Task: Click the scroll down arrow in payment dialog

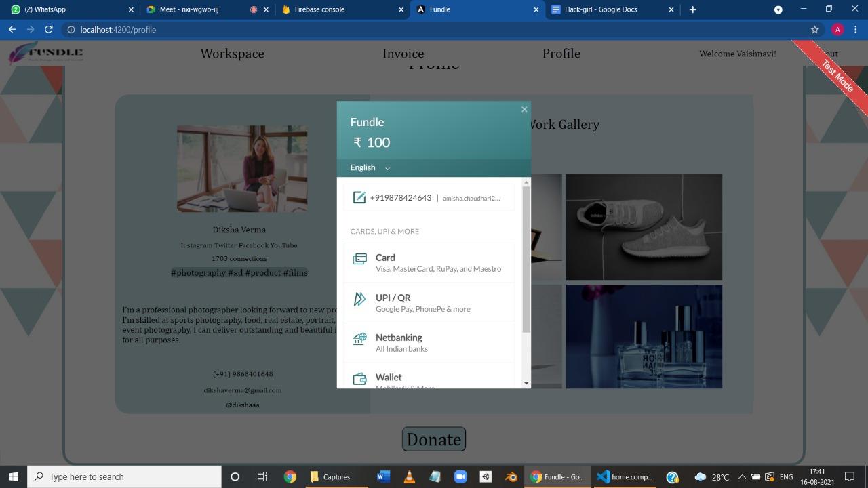Action: pyautogui.click(x=526, y=384)
